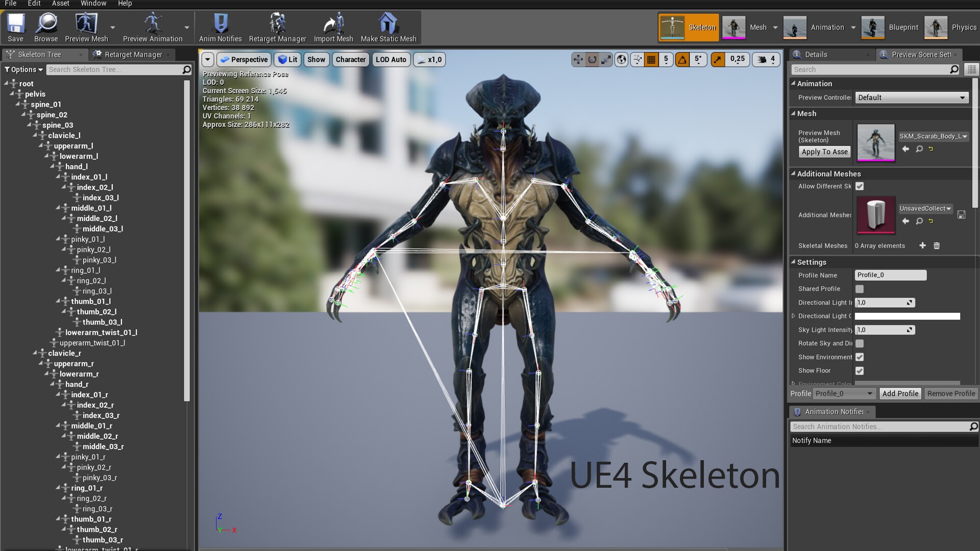Open Anim Notifies from toolbar
This screenshot has width=980, height=551.
tap(220, 28)
